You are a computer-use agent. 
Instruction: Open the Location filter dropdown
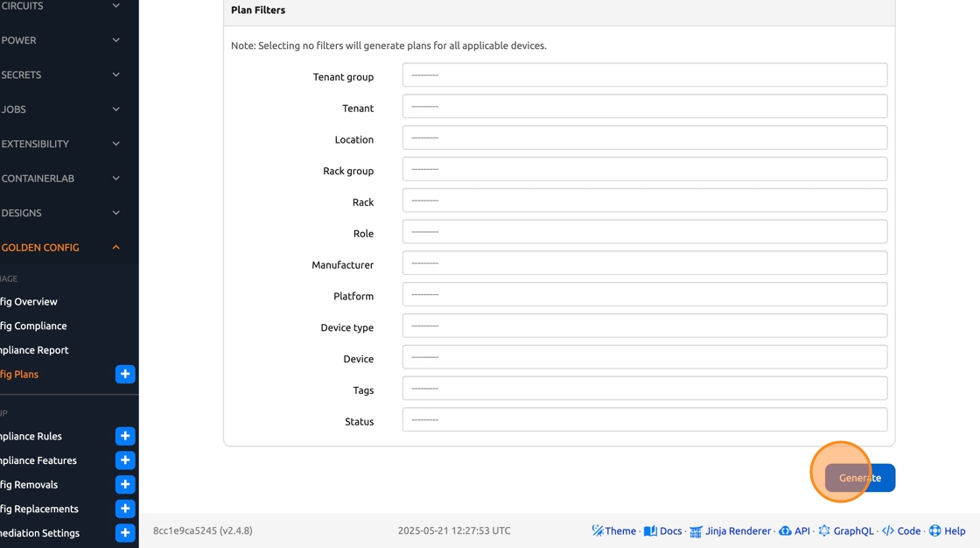644,138
